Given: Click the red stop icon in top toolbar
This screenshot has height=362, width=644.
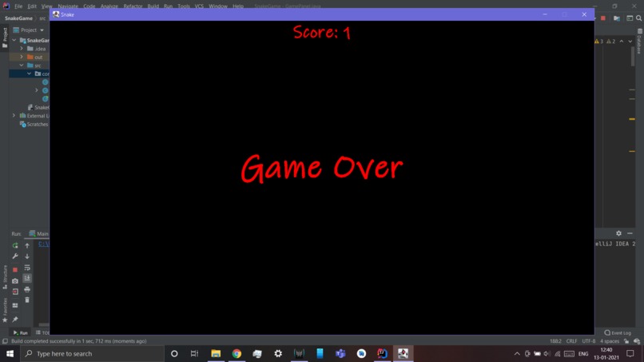Looking at the screenshot, I should click(603, 18).
